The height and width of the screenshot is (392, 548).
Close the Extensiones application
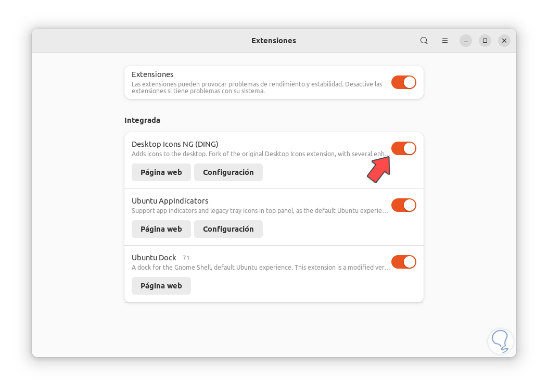pos(504,40)
